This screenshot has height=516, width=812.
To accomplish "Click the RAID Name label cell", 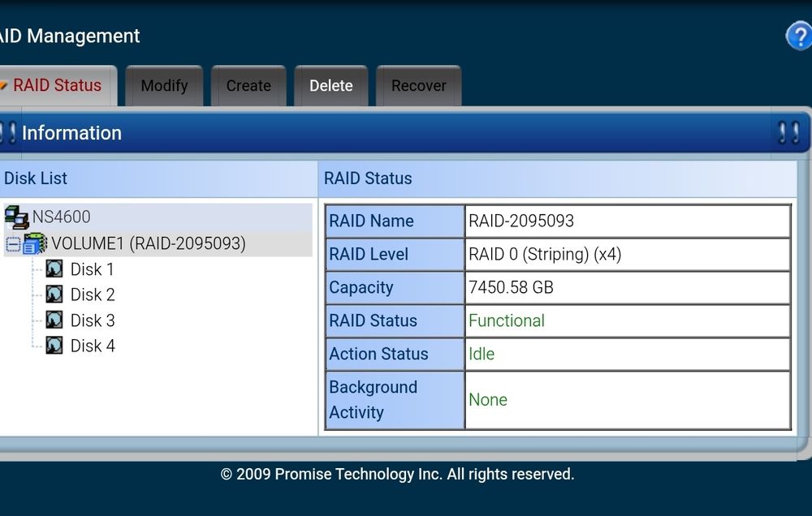I will pos(395,221).
